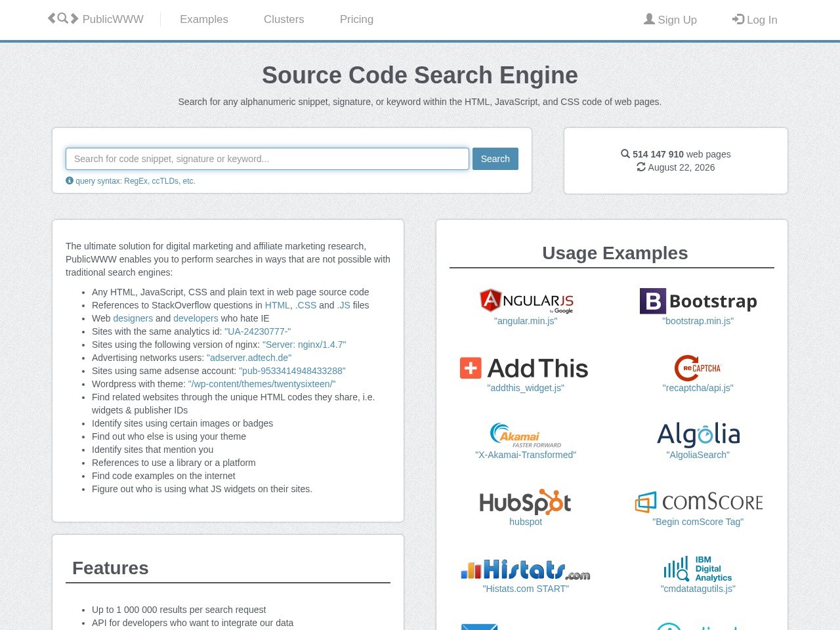The width and height of the screenshot is (840, 630).
Task: Click the Features heading
Action: point(110,568)
